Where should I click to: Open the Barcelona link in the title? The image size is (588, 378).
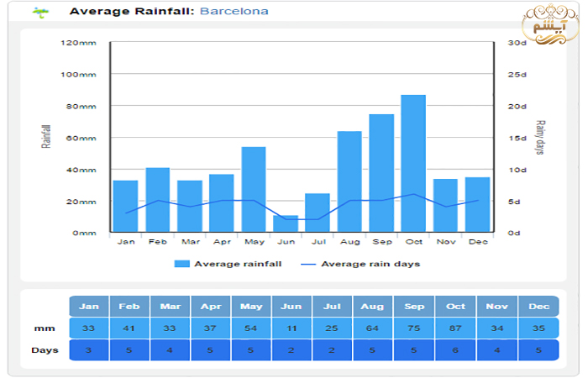(x=234, y=11)
